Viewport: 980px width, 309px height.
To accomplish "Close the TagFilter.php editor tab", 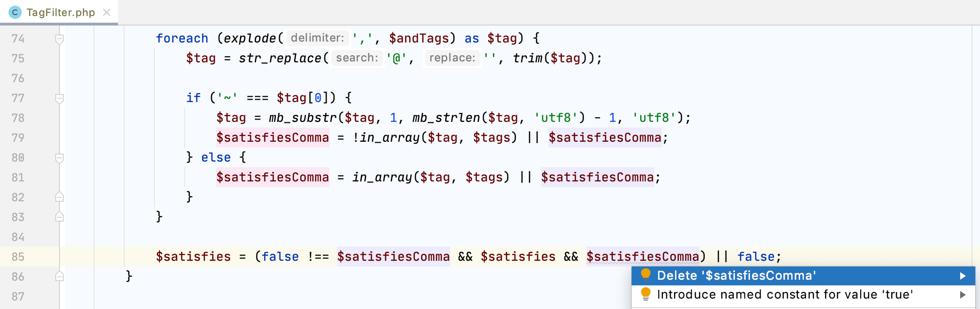I will point(107,12).
